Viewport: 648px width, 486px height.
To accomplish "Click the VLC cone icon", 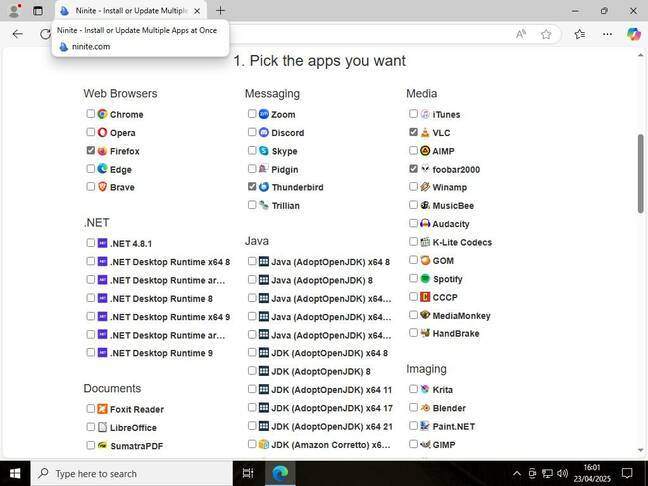I will [425, 133].
